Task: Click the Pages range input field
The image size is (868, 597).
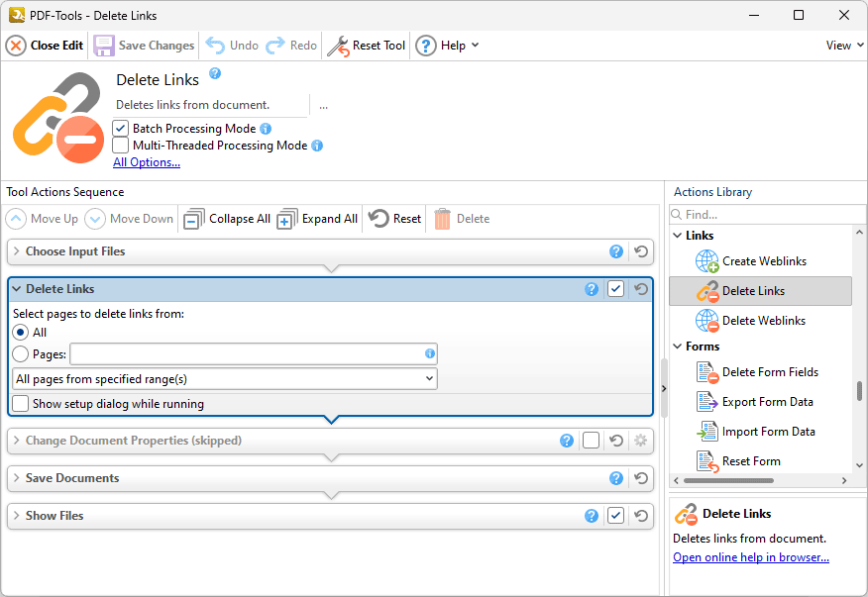Action: (253, 354)
